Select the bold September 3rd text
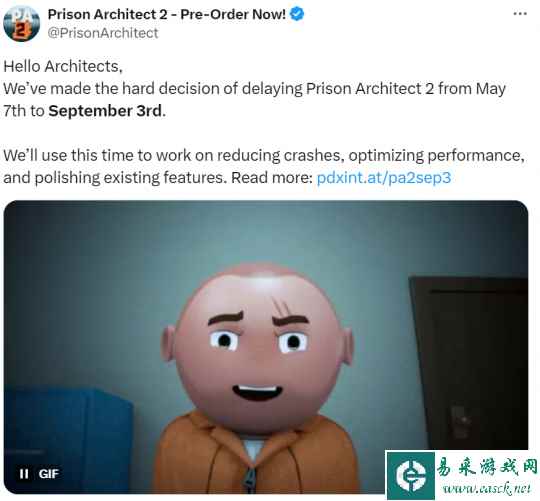The image size is (540, 501). [x=105, y=111]
